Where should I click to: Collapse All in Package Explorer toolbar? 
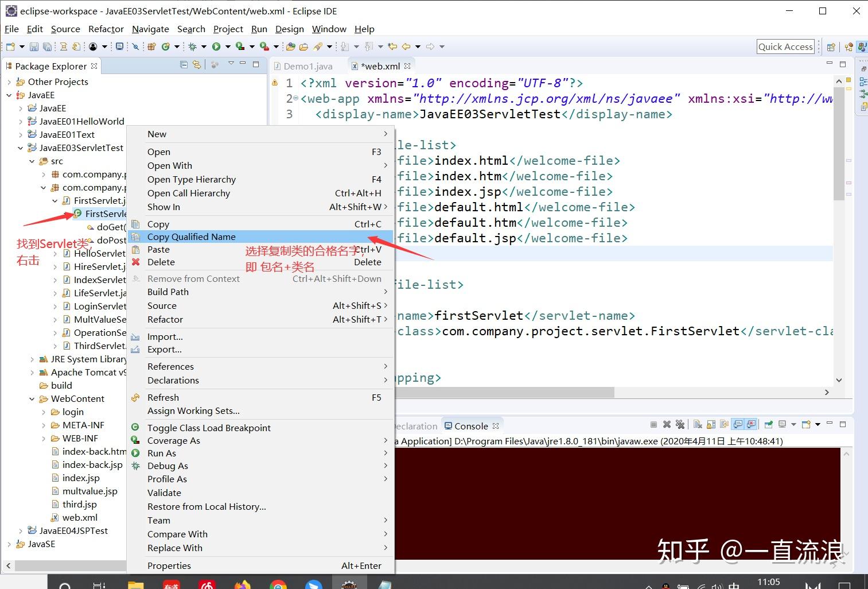click(x=184, y=64)
